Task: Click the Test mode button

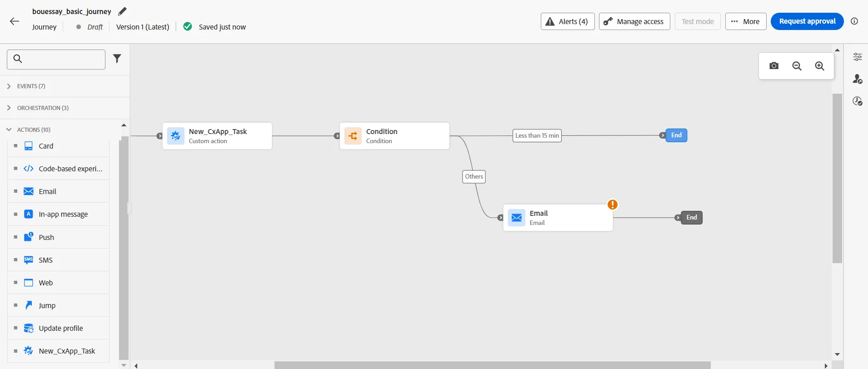Action: click(x=698, y=21)
